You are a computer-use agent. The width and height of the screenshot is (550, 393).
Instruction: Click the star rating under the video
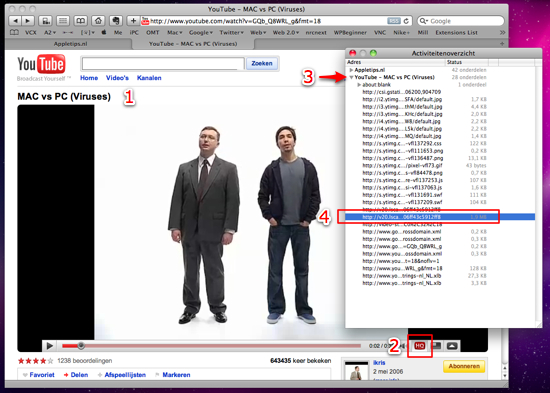click(x=35, y=361)
